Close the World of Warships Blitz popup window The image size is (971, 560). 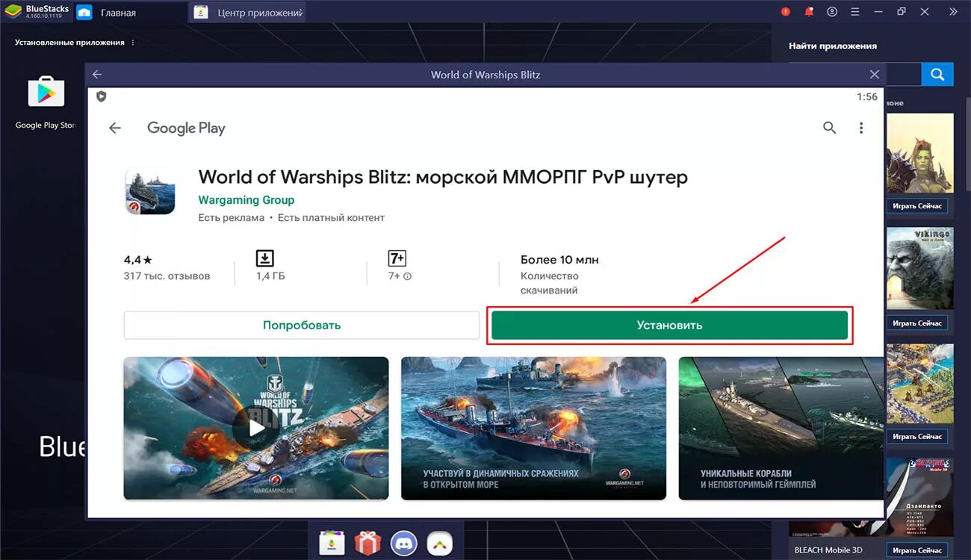click(x=875, y=75)
